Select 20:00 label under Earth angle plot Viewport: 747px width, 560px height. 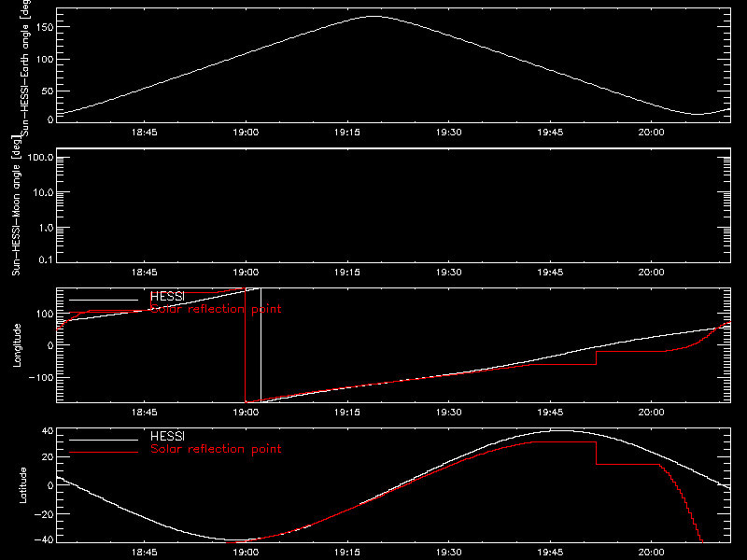coord(651,132)
